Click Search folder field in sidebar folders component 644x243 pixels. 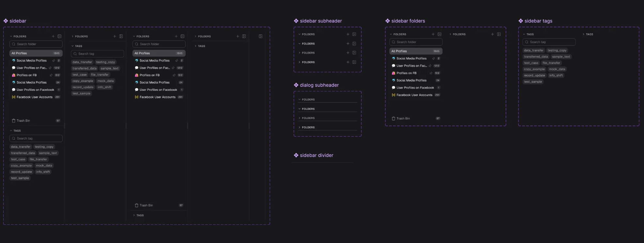click(416, 42)
